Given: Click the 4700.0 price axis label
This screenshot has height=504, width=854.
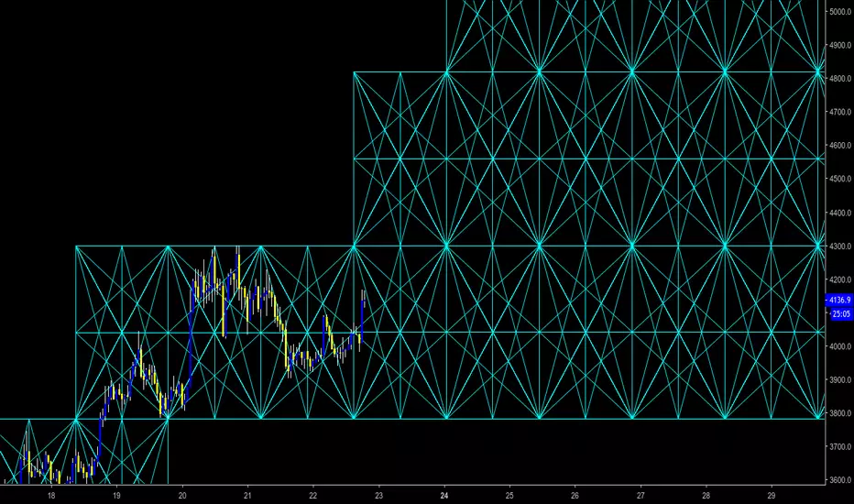Looking at the screenshot, I should tap(841, 112).
